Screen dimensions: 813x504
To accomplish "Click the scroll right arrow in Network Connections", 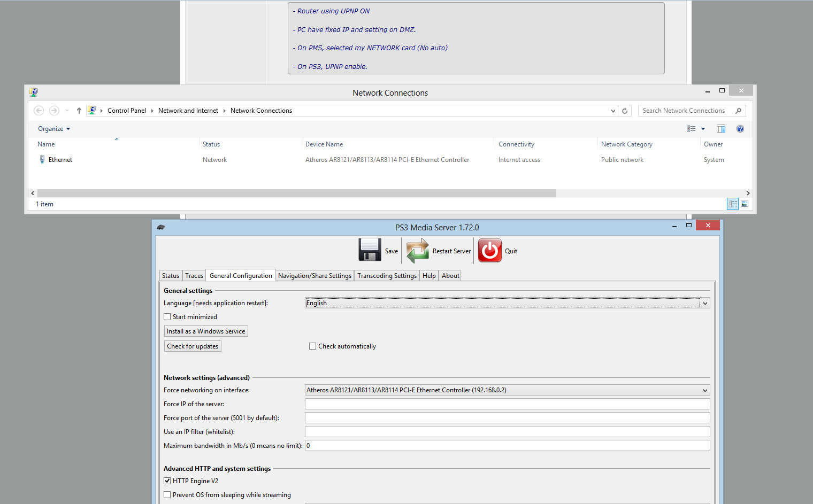I will [x=748, y=193].
